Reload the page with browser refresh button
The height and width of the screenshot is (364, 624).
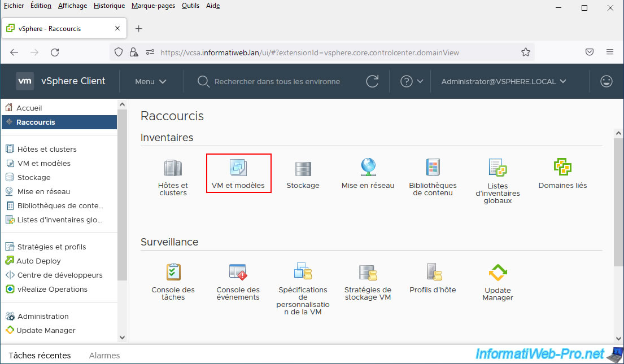pos(55,52)
